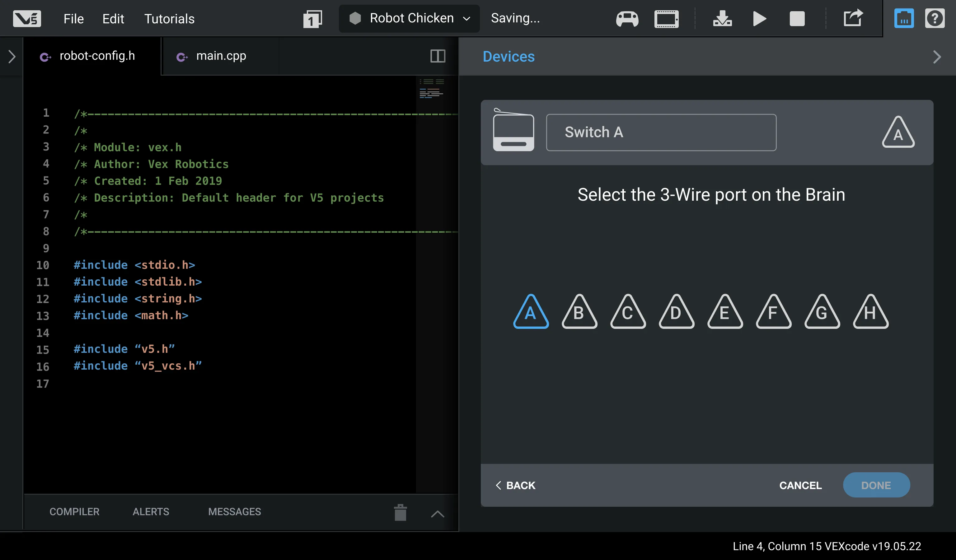Screen dimensions: 956x560
Task: Run the program with play button
Action: point(759,19)
